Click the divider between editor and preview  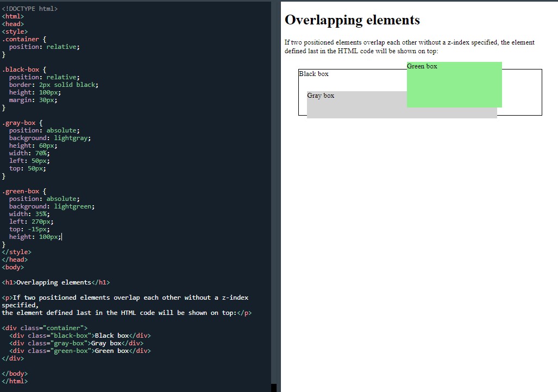coord(279,195)
